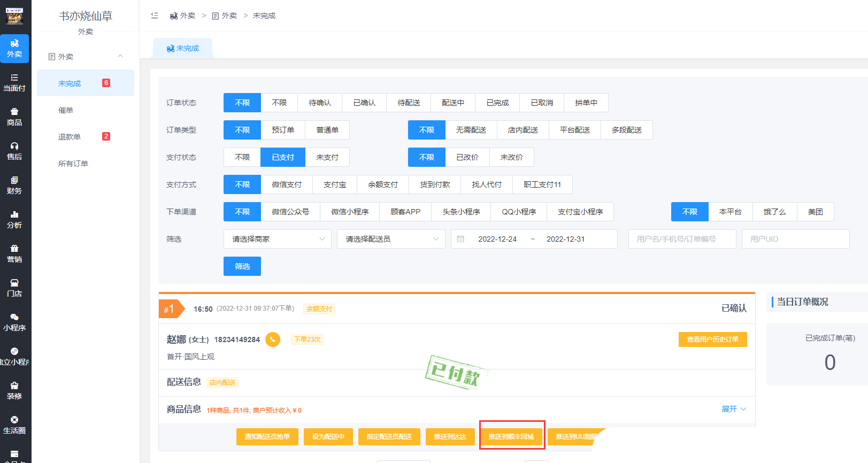Click the calendar icon in date range field
This screenshot has width=868, height=463.
(460, 239)
